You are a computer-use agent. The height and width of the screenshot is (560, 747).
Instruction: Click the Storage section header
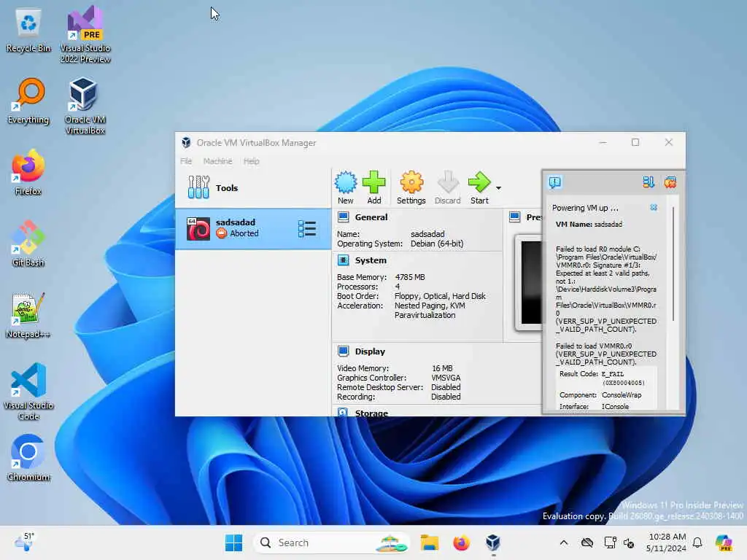pos(371,413)
